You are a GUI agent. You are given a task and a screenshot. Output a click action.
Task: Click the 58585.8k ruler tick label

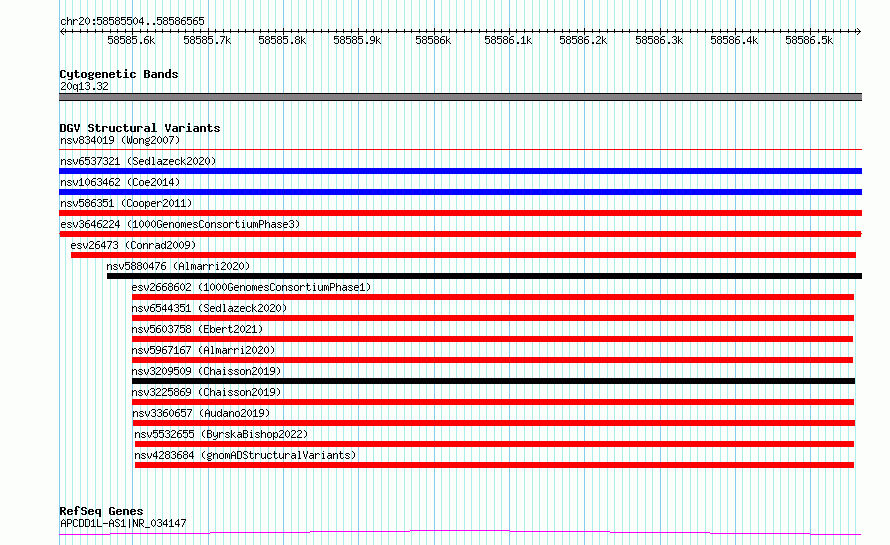click(282, 40)
